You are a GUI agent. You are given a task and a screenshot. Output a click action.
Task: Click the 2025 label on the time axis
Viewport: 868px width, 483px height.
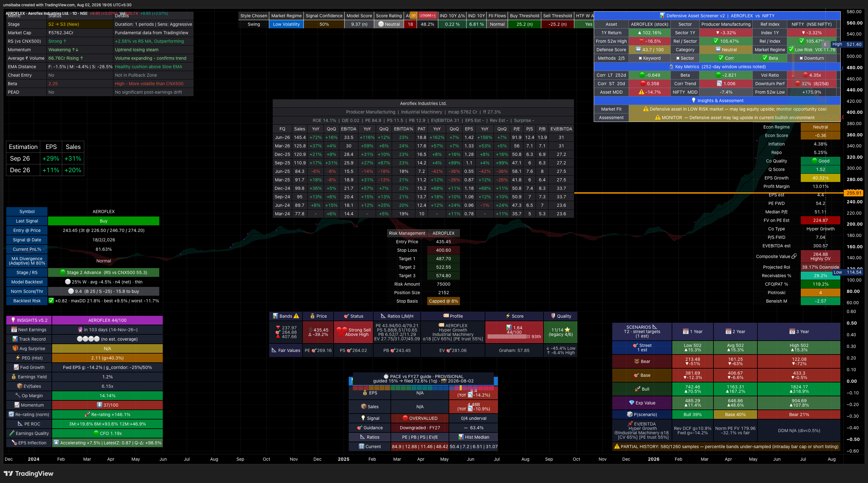[x=344, y=459]
